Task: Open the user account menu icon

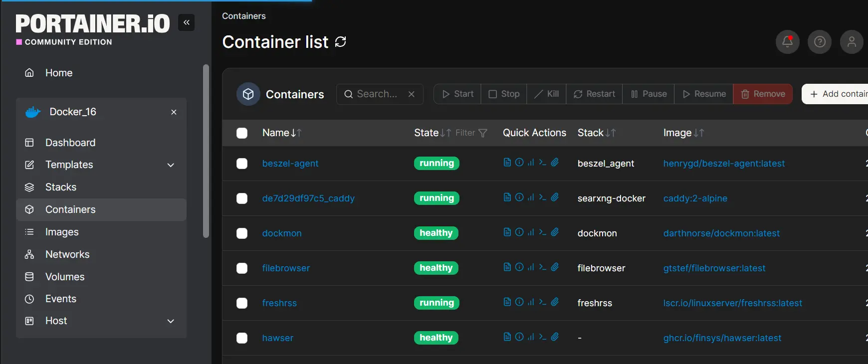Action: click(x=852, y=42)
